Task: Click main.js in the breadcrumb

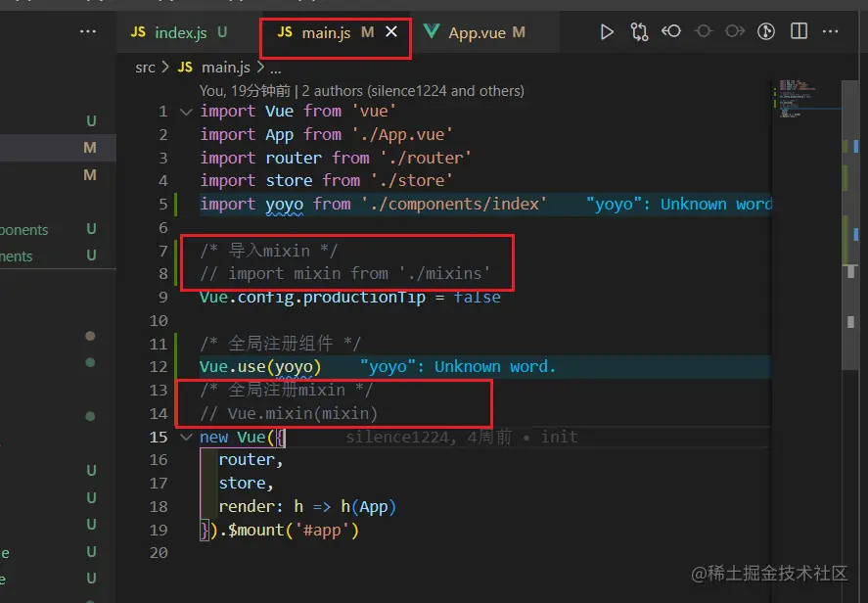Action: [x=226, y=68]
